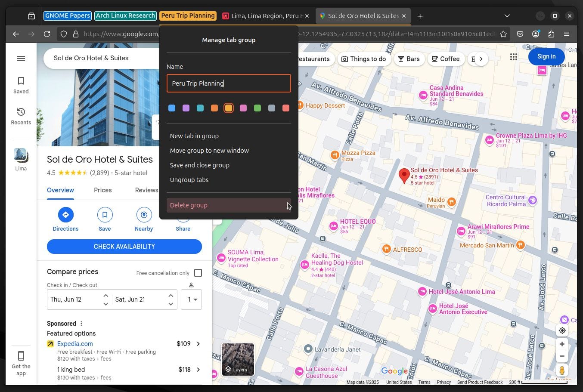Expand the Expedia.com $109 price option

tap(198, 344)
